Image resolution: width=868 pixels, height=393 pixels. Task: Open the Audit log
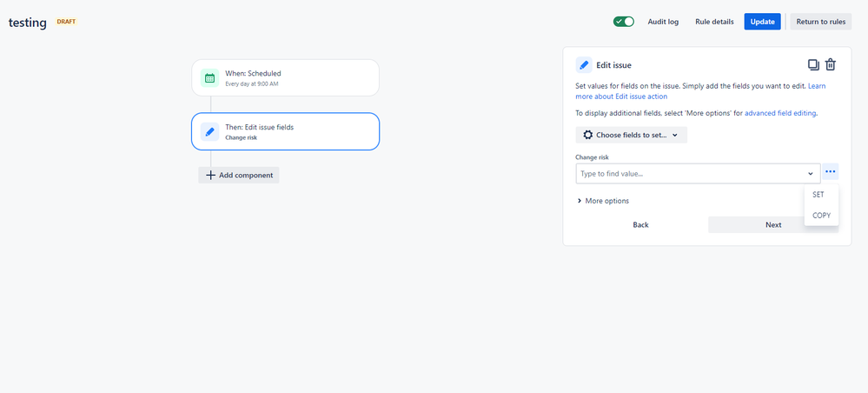663,22
